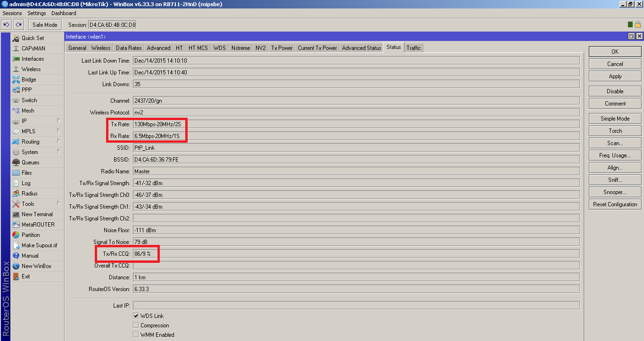
Task: Click the Freq. Usage... button
Action: [615, 155]
